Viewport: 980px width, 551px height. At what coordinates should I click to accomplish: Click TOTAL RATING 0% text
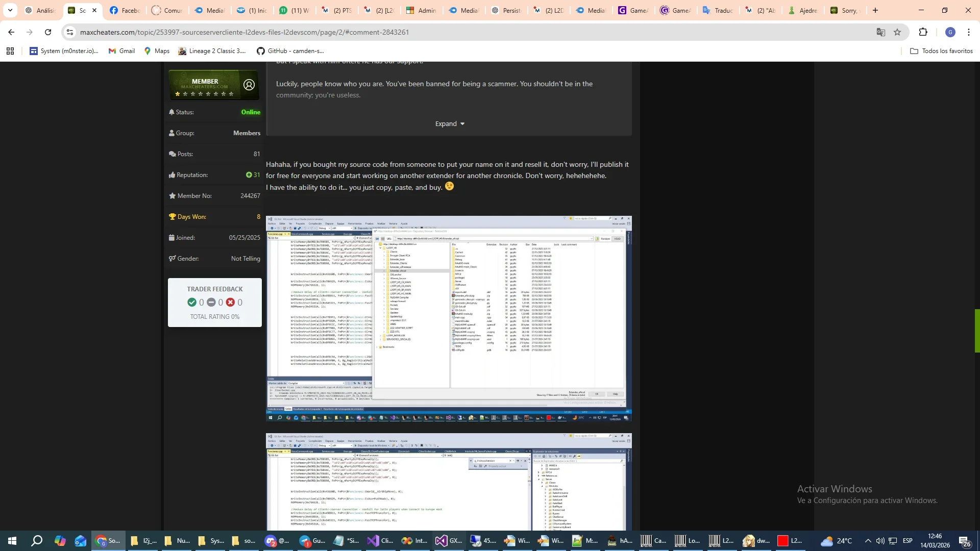tap(215, 317)
